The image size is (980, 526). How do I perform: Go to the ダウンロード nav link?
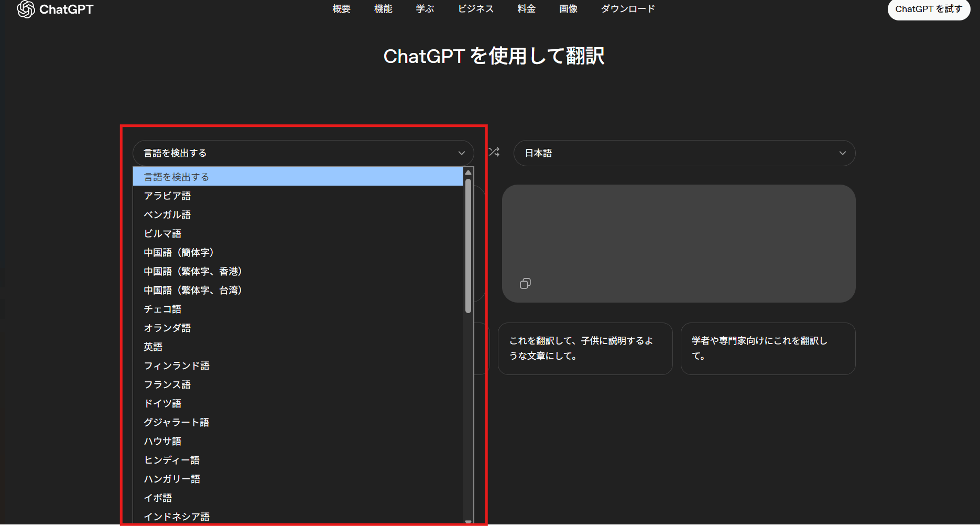[x=628, y=9]
